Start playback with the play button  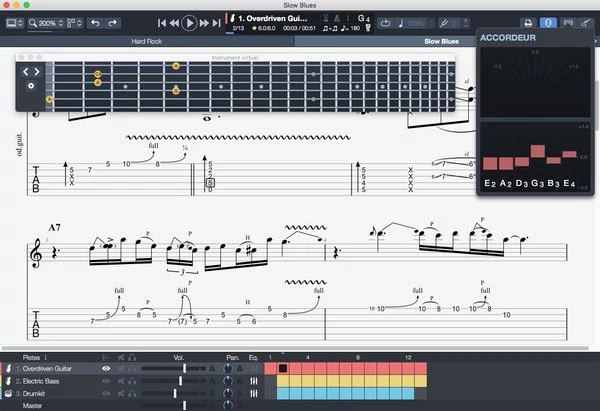pyautogui.click(x=189, y=23)
